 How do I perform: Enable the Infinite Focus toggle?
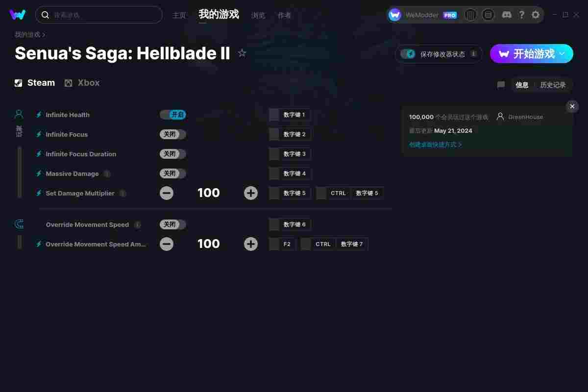click(x=172, y=134)
